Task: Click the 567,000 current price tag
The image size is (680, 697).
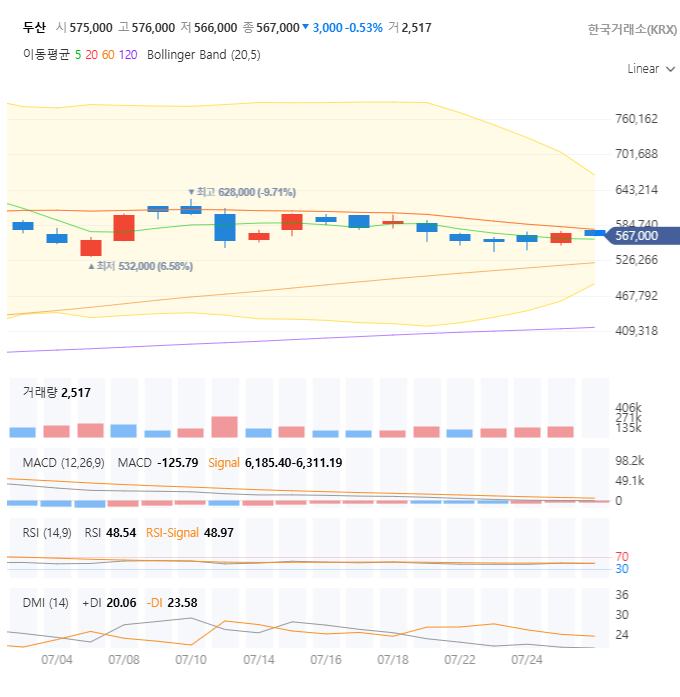Action: click(x=642, y=236)
